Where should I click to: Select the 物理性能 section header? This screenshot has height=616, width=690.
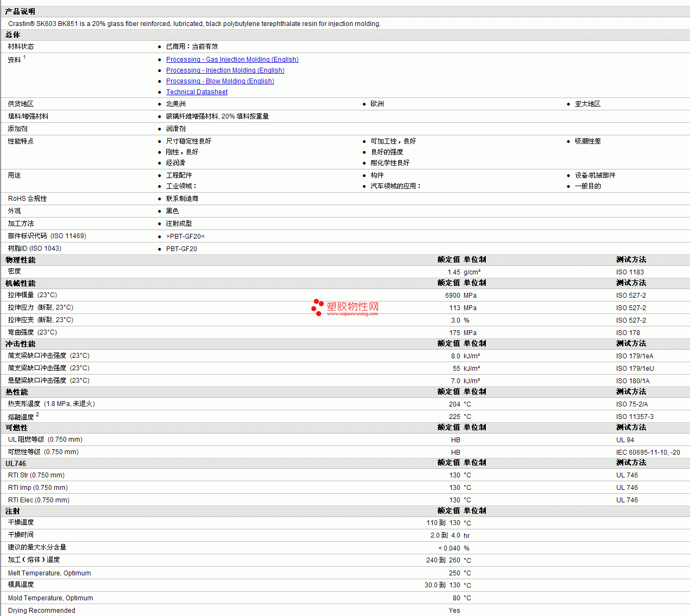click(20, 260)
